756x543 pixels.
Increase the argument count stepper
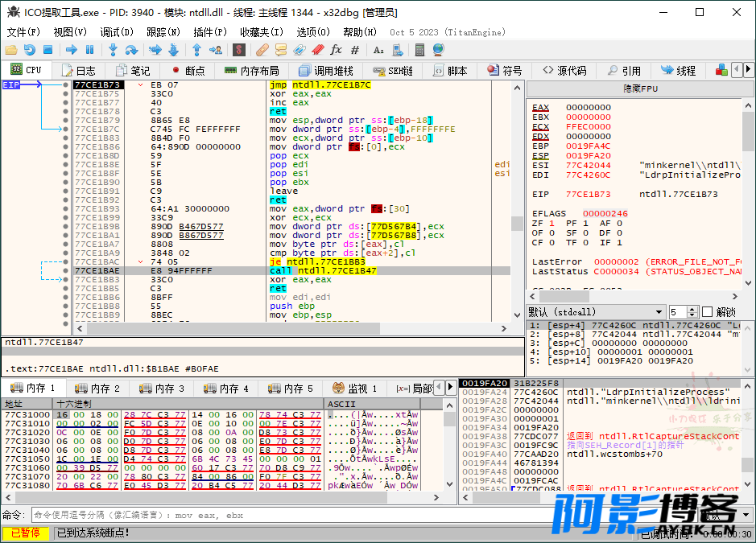[x=693, y=309]
